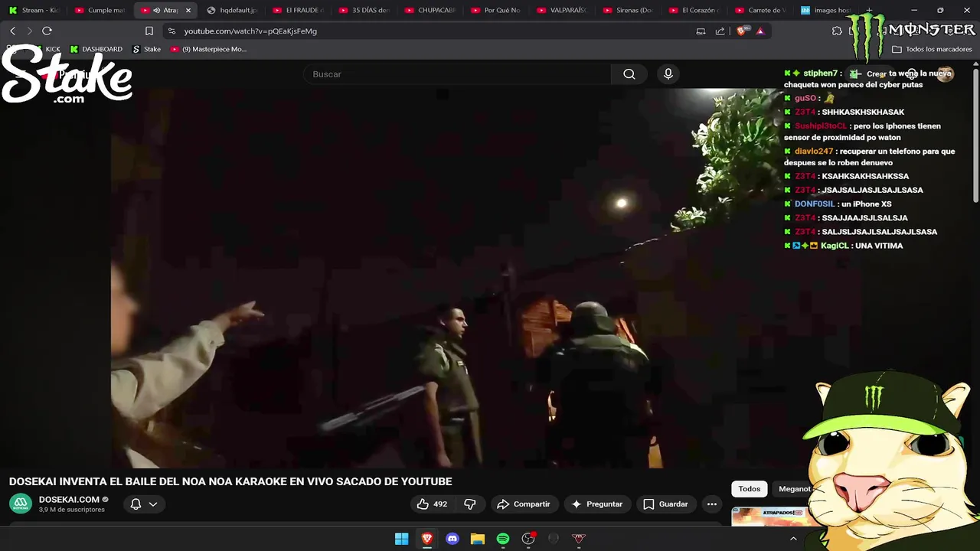
Task: Save video with Guardar button
Action: 665,504
